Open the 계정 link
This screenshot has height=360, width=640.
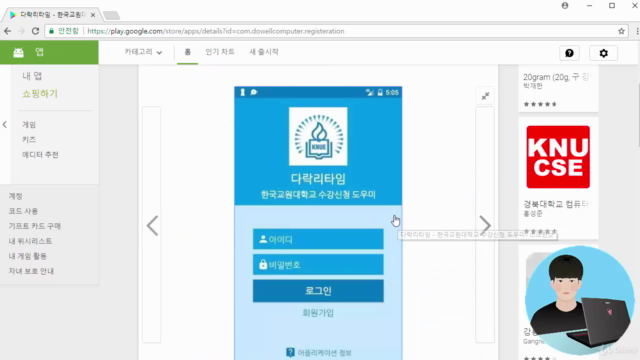[x=16, y=196]
